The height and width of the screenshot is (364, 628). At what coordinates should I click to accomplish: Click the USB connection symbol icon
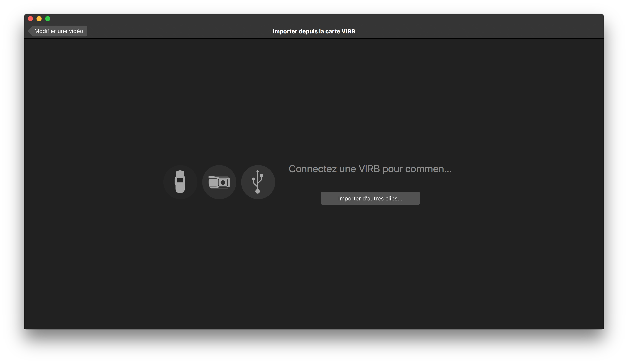coord(258,182)
